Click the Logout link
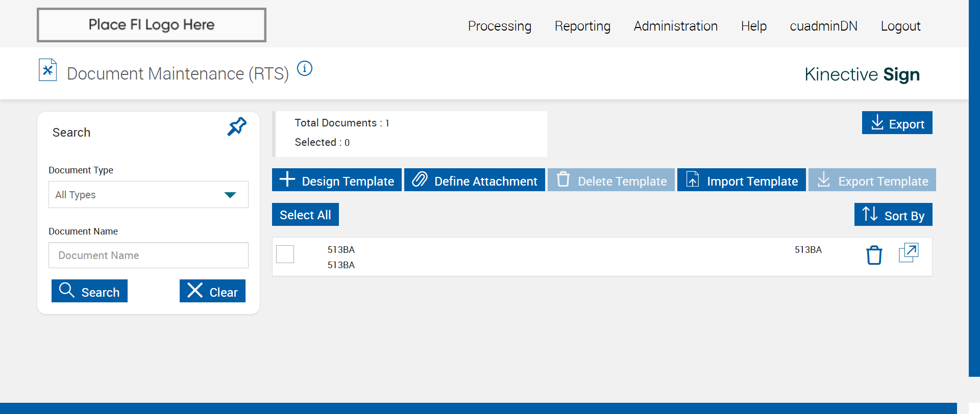Viewport: 980px width, 414px height. tap(900, 26)
